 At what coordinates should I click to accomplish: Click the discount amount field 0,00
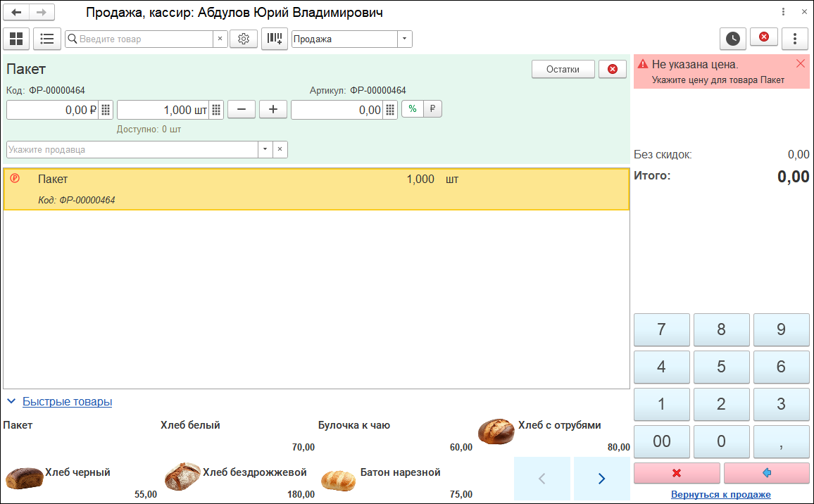[337, 110]
